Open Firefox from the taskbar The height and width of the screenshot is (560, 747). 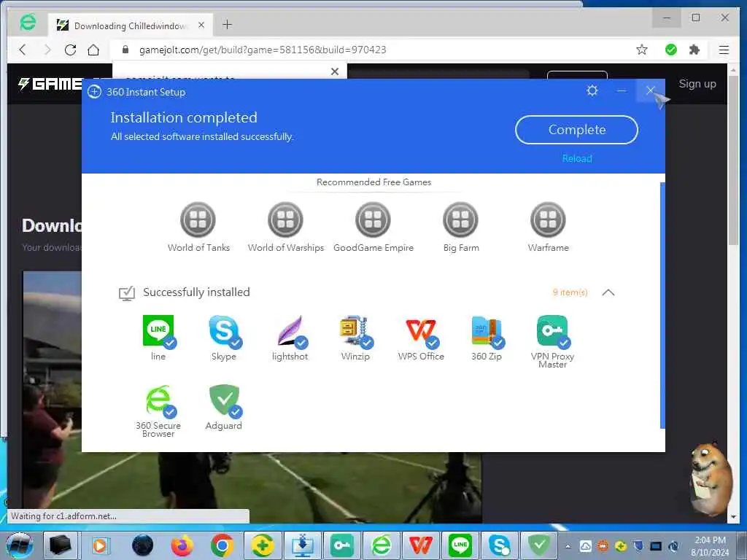182,545
